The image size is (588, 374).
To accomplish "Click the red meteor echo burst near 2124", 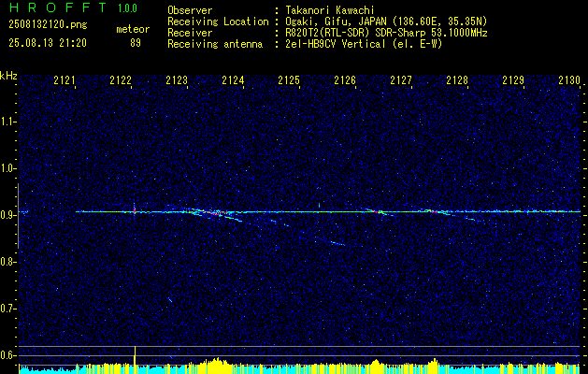I will coord(214,212).
